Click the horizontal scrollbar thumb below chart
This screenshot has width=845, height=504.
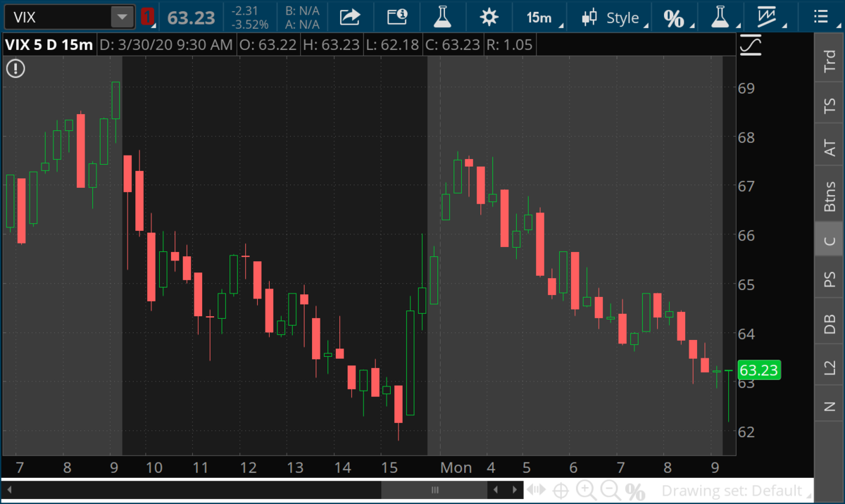click(434, 490)
